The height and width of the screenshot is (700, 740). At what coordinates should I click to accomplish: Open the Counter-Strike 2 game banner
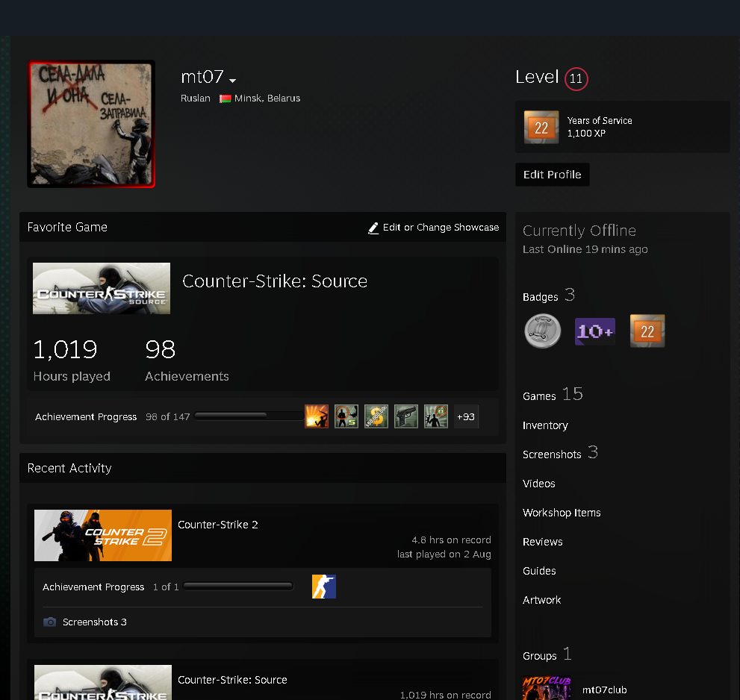pyautogui.click(x=103, y=535)
